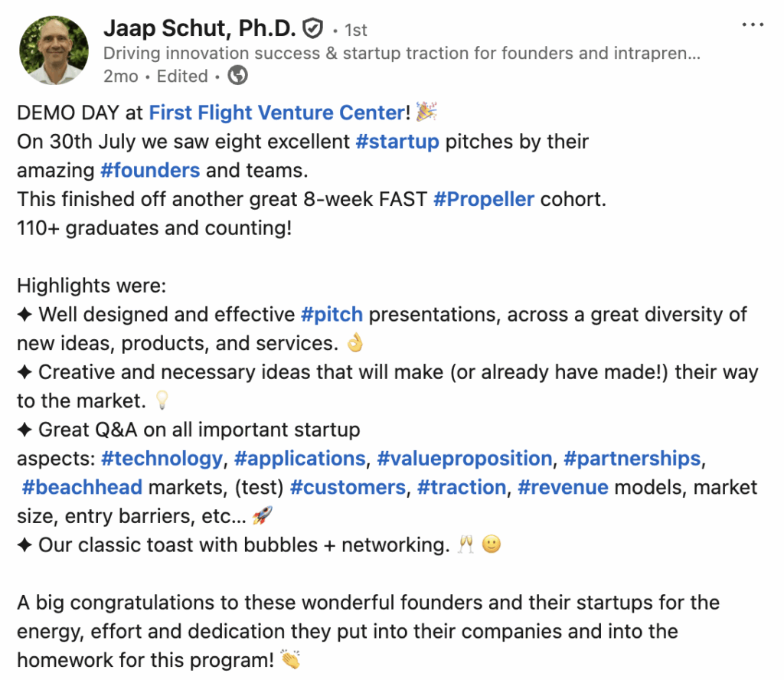Open First Flight Venture Center link
The width and height of the screenshot is (784, 680).
(x=276, y=113)
